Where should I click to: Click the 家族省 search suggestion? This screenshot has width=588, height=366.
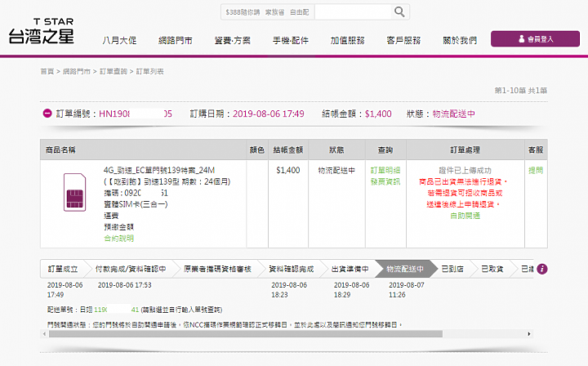tap(275, 12)
